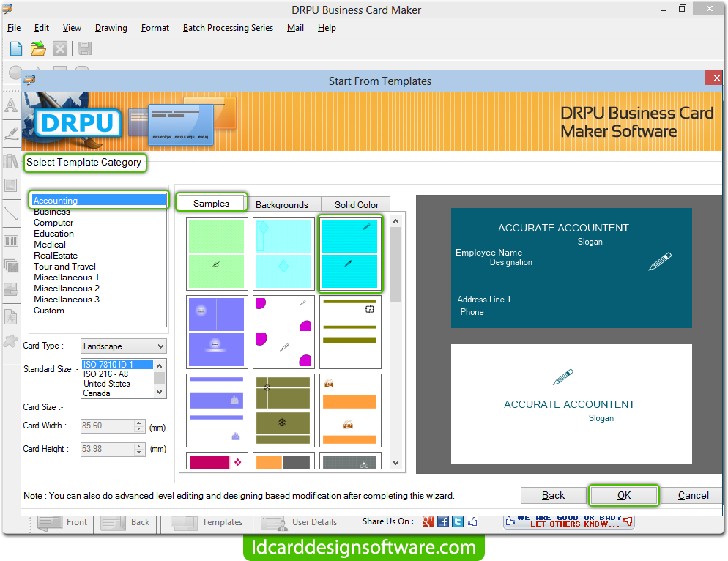Choose the orange bars template thumbnail
Screen dimensions: 728x561
350,410
